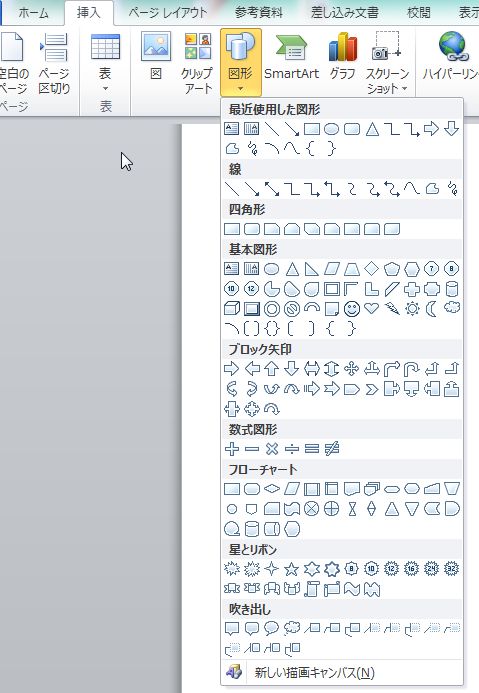Insert a ページ区切り page break
The image size is (479, 693).
(x=54, y=63)
